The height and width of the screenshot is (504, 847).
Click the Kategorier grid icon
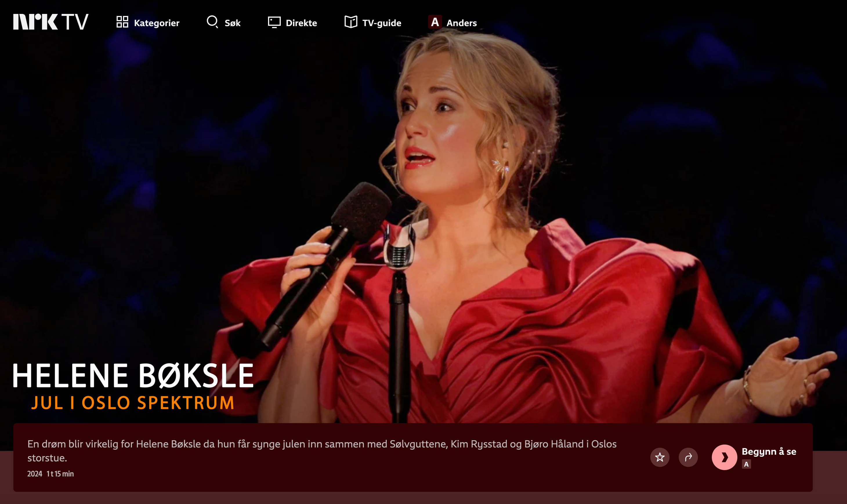[x=122, y=22]
